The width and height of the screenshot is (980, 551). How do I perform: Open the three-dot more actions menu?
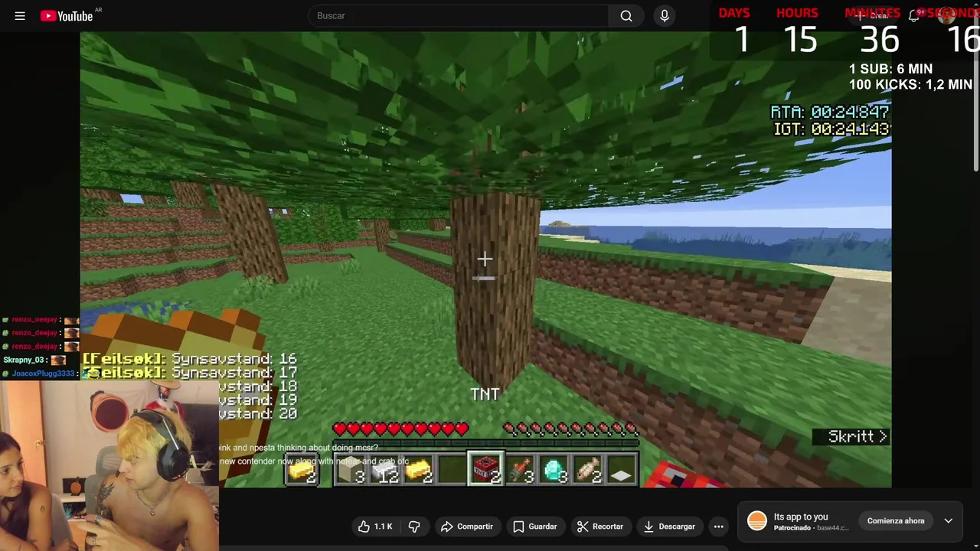click(718, 527)
